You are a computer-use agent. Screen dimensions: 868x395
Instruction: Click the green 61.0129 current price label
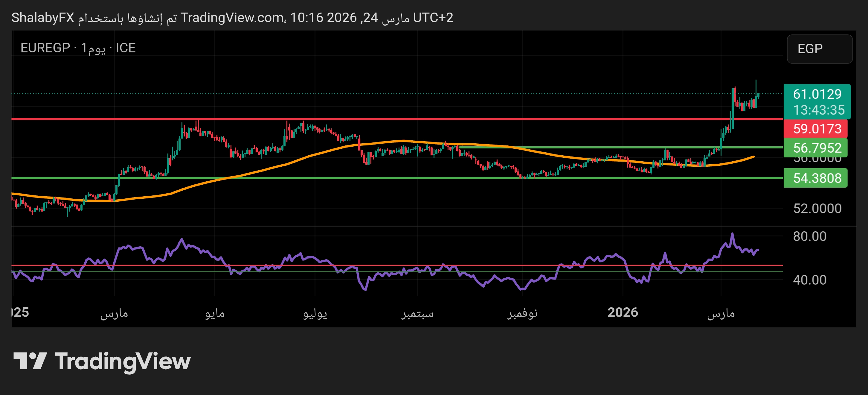pos(817,94)
